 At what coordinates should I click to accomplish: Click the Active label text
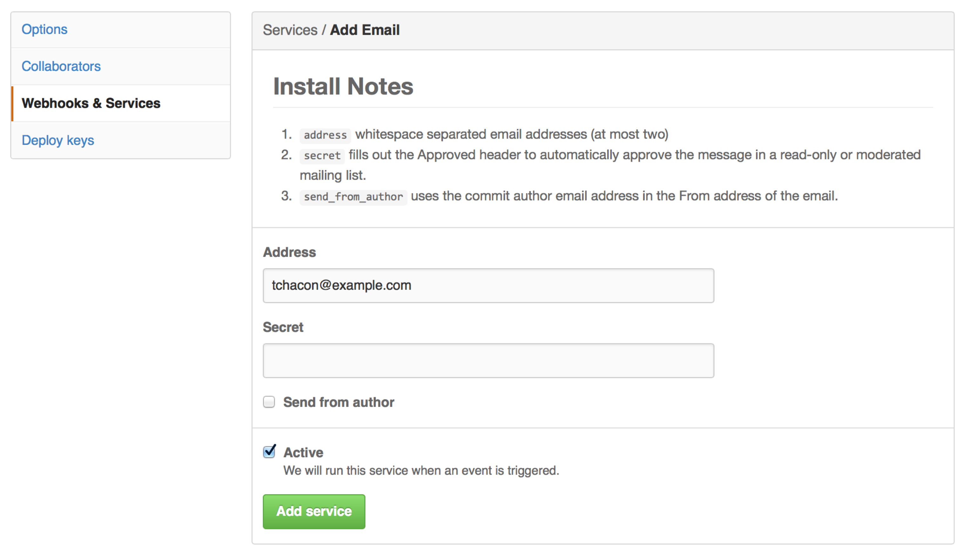pos(303,452)
